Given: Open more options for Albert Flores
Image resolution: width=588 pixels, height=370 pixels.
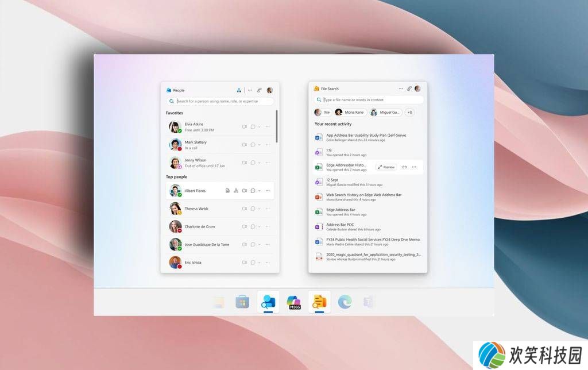Looking at the screenshot, I should click(x=268, y=191).
